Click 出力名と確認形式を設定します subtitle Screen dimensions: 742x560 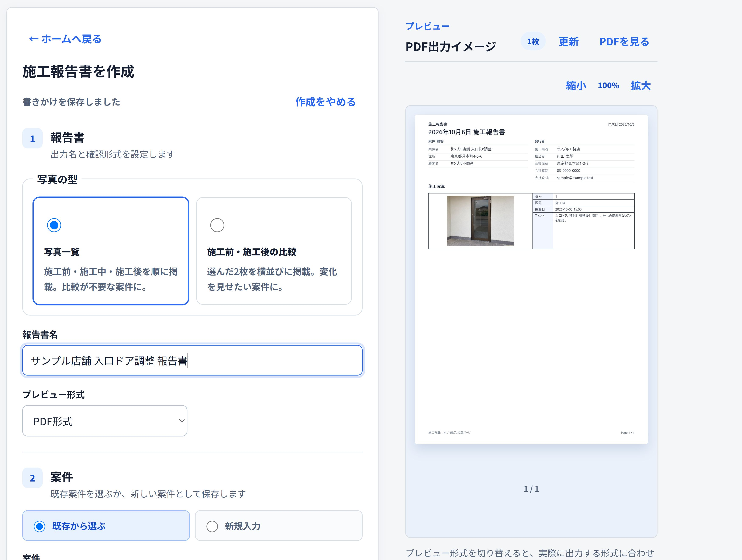pyautogui.click(x=113, y=154)
